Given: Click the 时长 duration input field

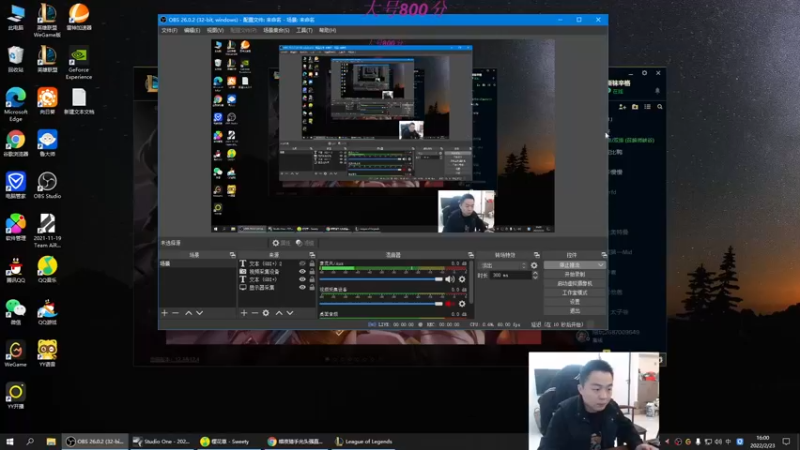Looking at the screenshot, I should [510, 275].
